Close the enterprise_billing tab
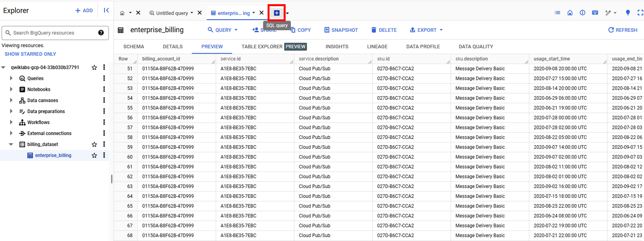Screen dimensions: 644x241 [261, 13]
